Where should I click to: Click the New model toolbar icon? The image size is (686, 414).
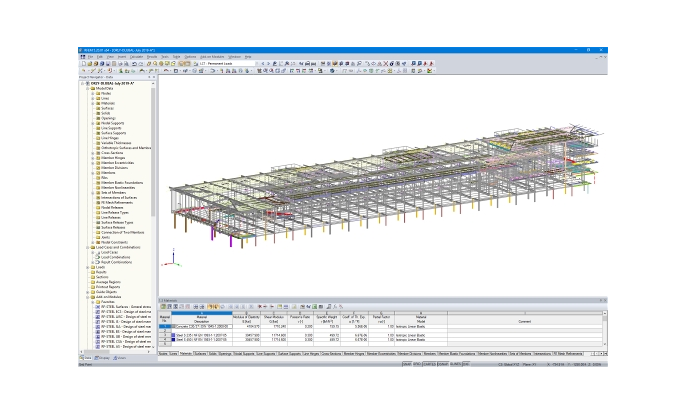pyautogui.click(x=84, y=63)
